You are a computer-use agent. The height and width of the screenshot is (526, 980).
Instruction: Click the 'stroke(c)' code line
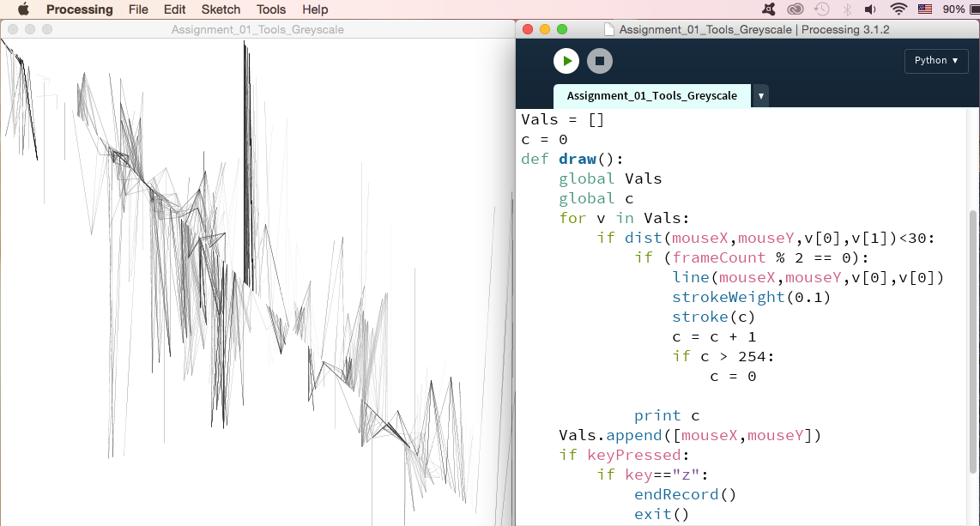[714, 317]
